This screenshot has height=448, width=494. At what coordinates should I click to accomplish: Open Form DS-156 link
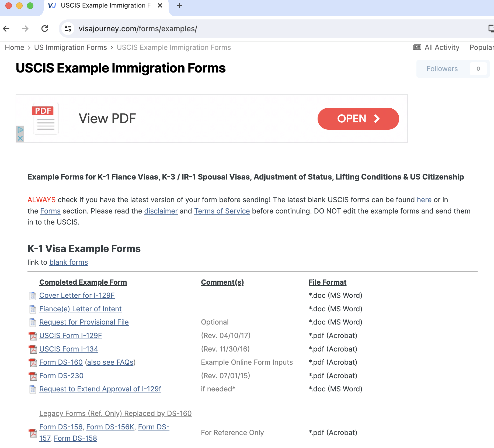[61, 427]
